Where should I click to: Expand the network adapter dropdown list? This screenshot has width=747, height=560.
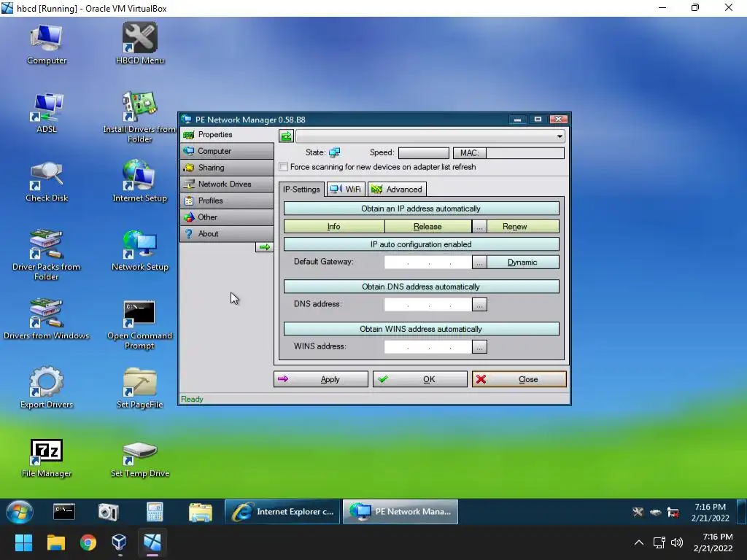[560, 136]
